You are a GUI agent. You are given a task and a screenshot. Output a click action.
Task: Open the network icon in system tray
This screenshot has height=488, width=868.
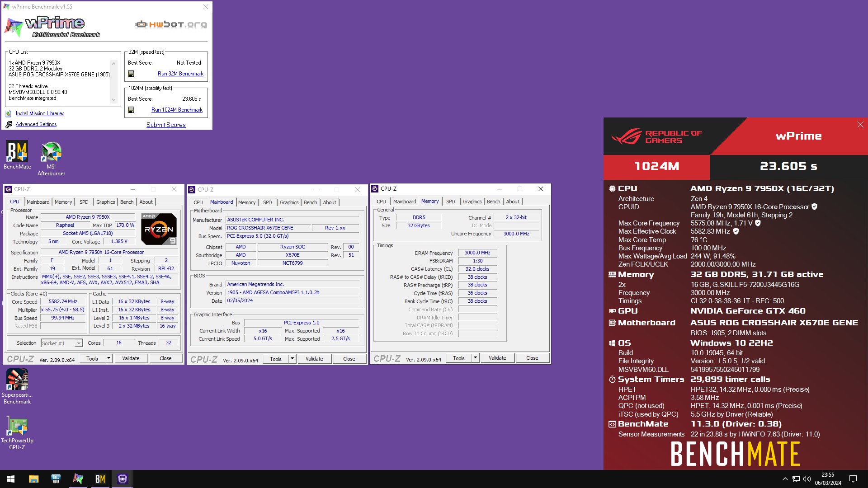[x=796, y=479]
